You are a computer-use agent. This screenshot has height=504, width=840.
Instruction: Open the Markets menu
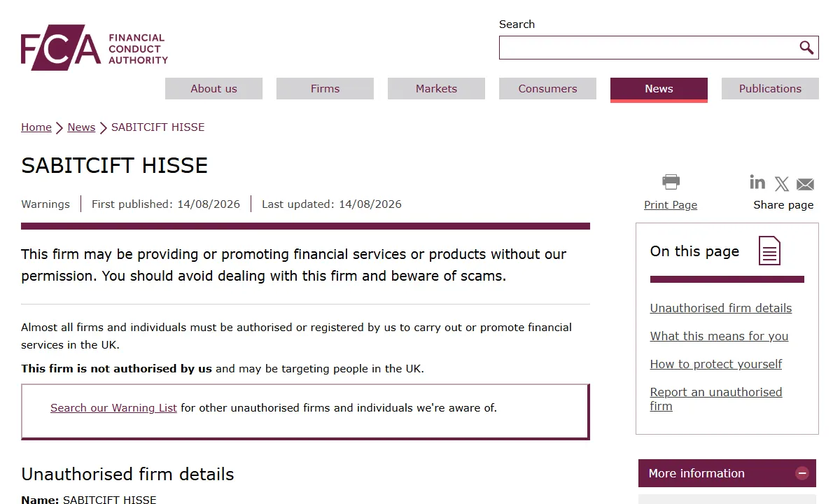436,88
